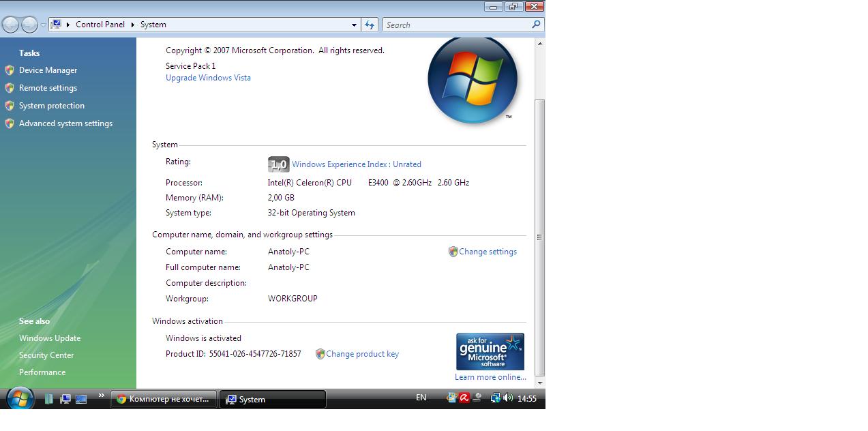Click the shield icon beside Remote settings
The width and height of the screenshot is (868, 431).
click(x=10, y=88)
